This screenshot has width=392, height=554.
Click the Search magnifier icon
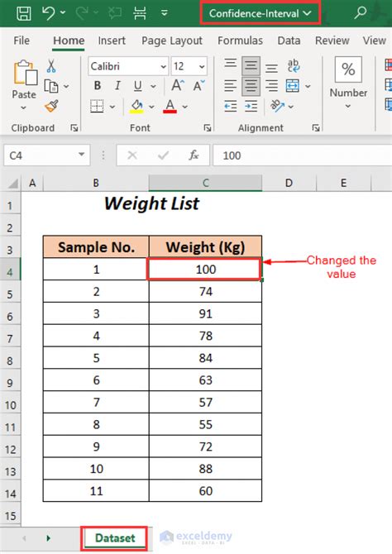360,12
